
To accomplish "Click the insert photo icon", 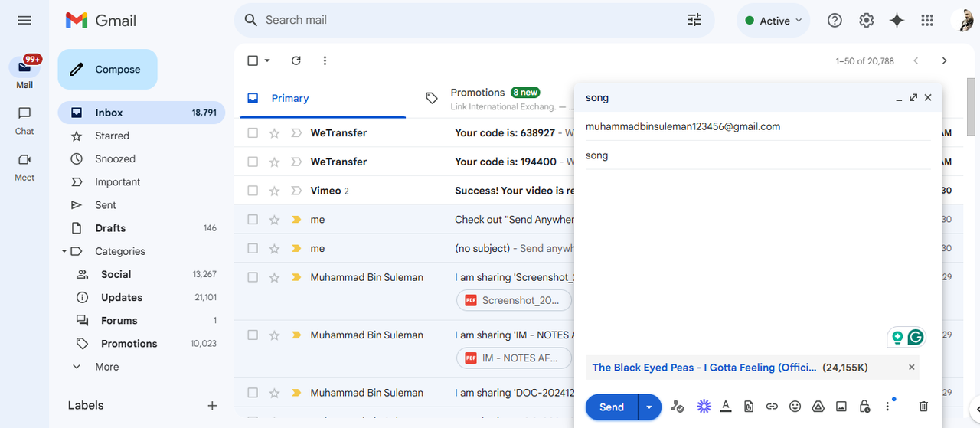I will point(841,407).
